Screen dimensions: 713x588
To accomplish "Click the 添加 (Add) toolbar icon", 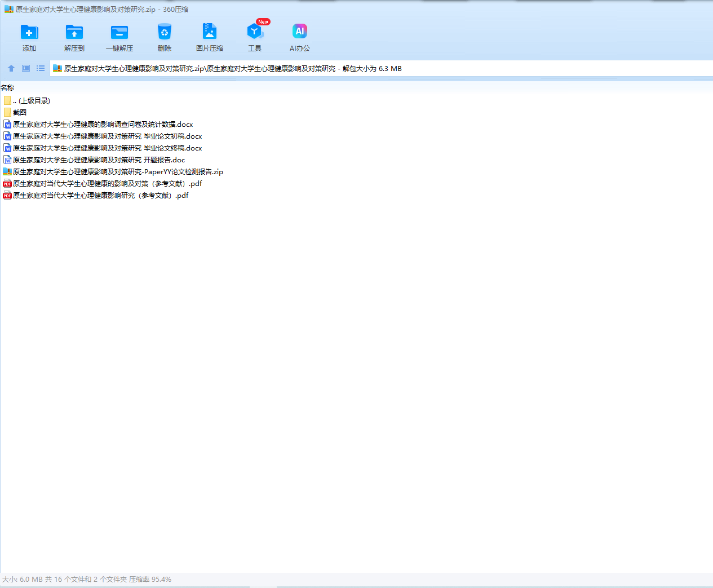I will click(x=29, y=32).
